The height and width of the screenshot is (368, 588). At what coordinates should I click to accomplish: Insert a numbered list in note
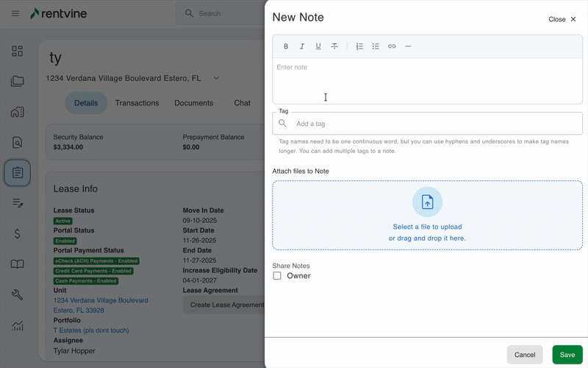point(359,46)
